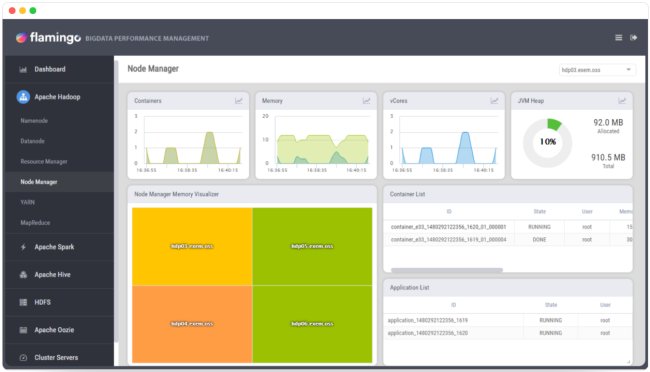The image size is (650, 372).
Task: Click the HDFS grid icon in sidebar
Action: (x=23, y=302)
